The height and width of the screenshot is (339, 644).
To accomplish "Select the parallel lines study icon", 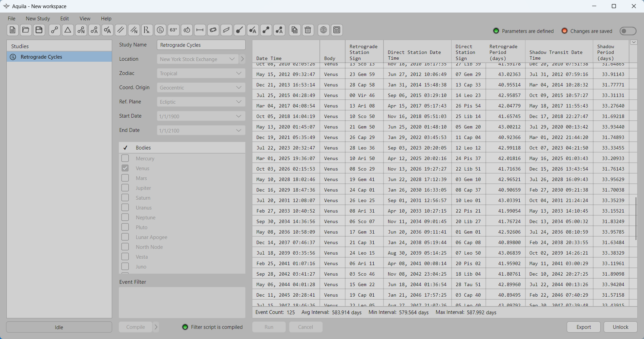I will 121,30.
